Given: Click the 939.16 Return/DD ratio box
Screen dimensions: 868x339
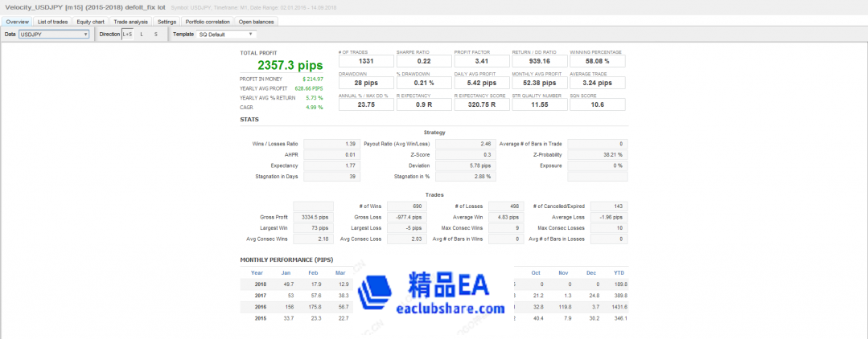Looking at the screenshot, I should tap(540, 61).
